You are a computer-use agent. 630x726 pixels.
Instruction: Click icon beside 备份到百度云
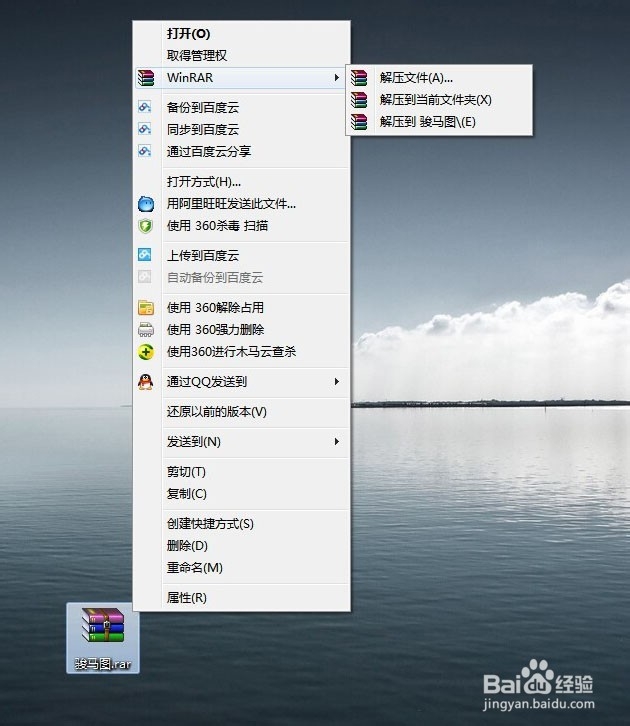point(145,107)
